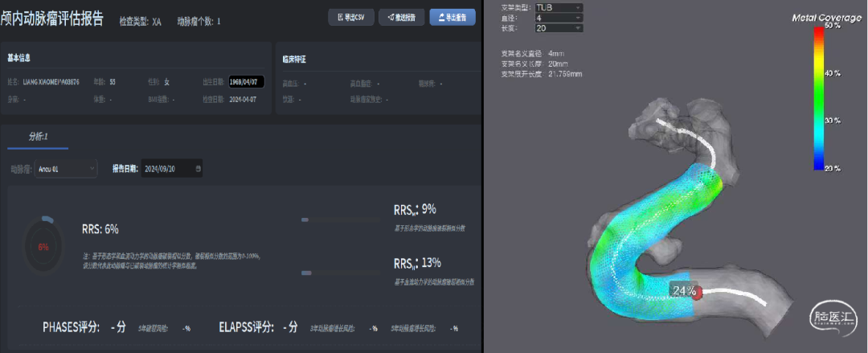Click the Metal Coverage color scale bar
The image size is (868, 353).
click(818, 96)
